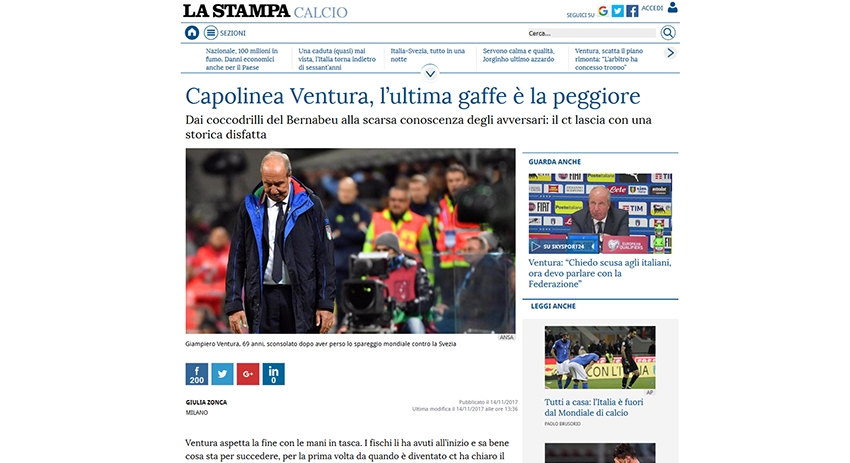The image size is (850, 463).
Task: Share article on Google Plus
Action: pyautogui.click(x=248, y=374)
